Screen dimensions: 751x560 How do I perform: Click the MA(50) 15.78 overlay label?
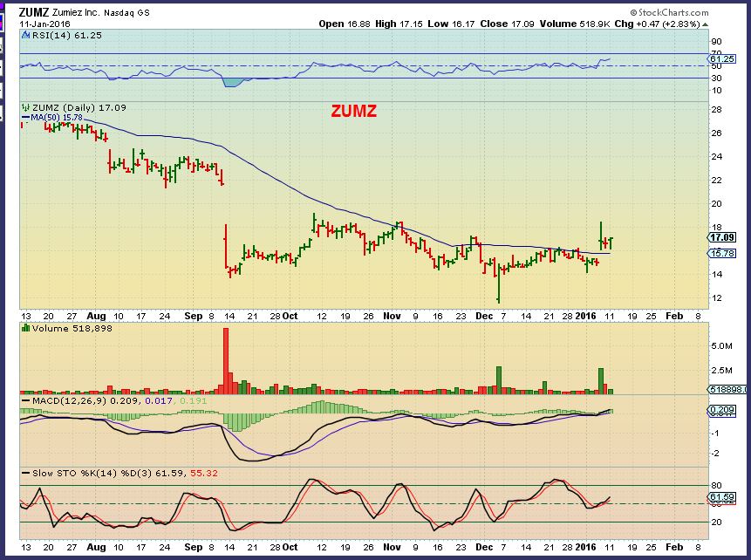pyautogui.click(x=57, y=118)
